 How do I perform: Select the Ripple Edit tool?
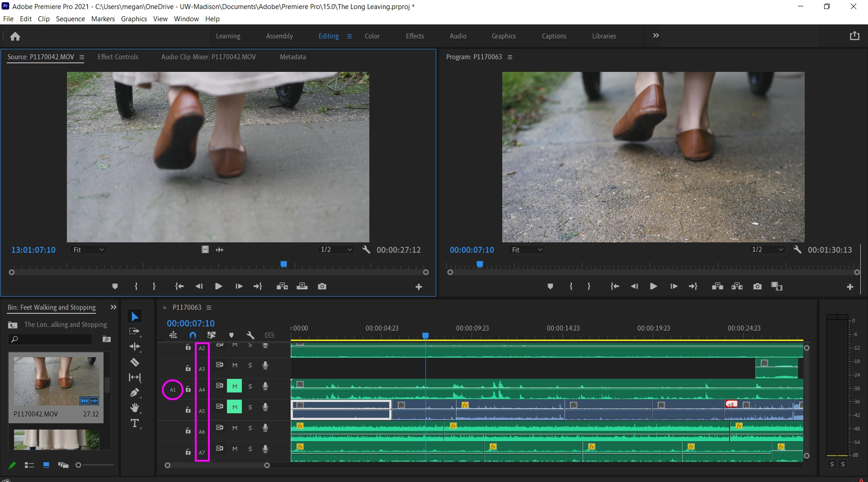click(135, 347)
